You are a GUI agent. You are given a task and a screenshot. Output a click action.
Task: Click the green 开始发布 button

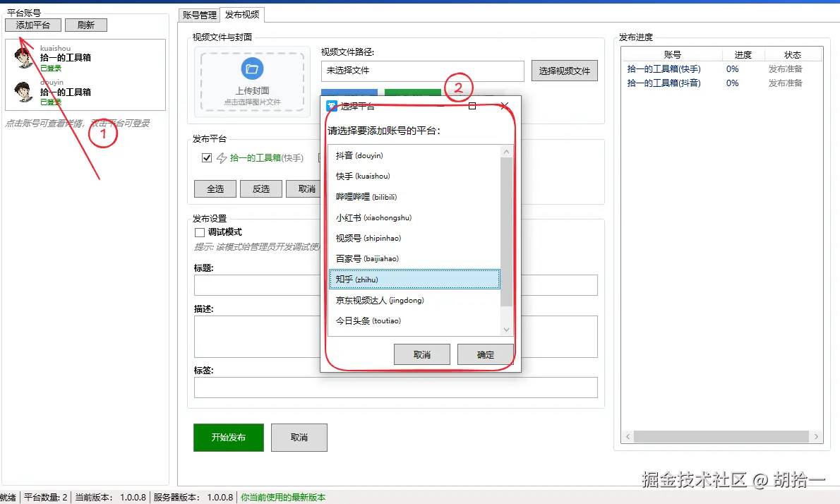click(229, 438)
